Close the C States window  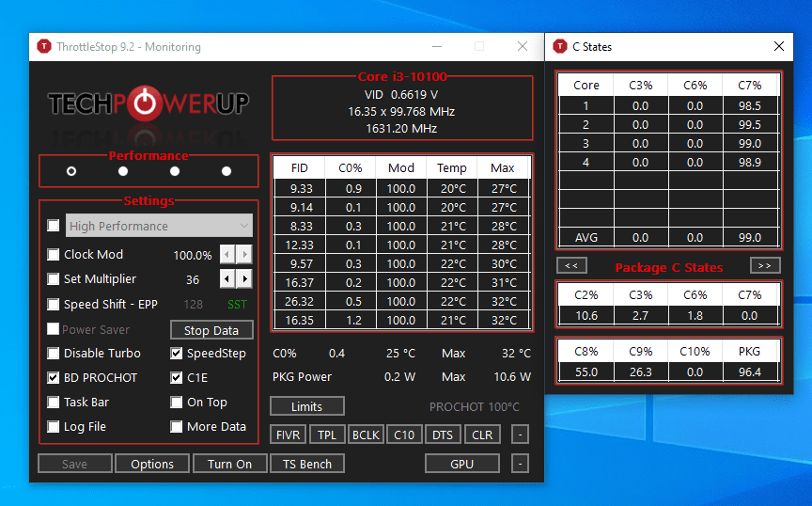point(779,47)
